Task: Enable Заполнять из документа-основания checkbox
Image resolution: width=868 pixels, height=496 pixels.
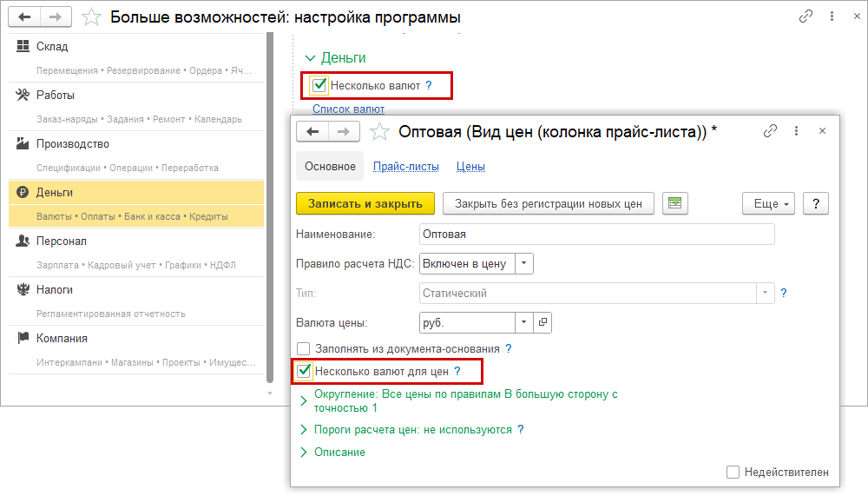Action: (x=304, y=348)
